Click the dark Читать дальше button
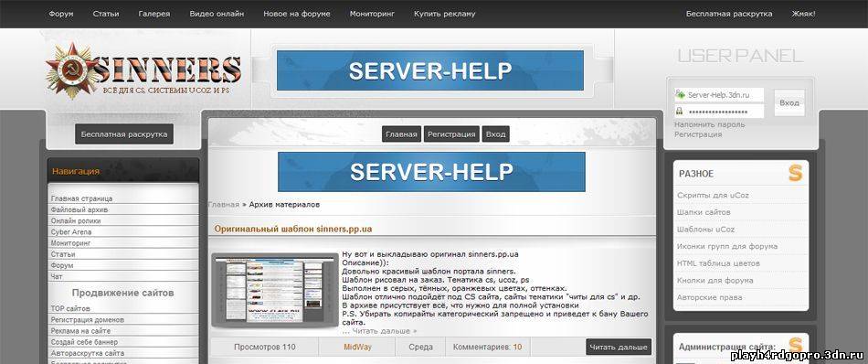The width and height of the screenshot is (868, 364). pos(619,348)
